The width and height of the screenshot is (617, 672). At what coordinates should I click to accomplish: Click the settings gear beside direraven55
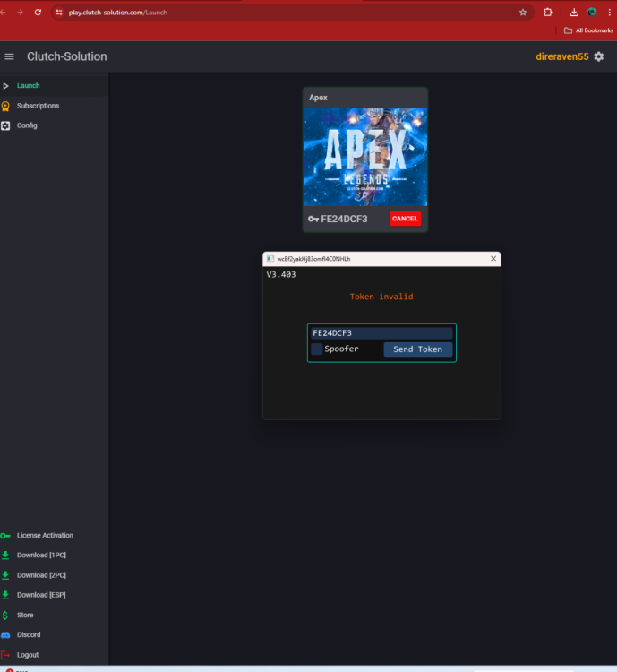click(x=599, y=56)
